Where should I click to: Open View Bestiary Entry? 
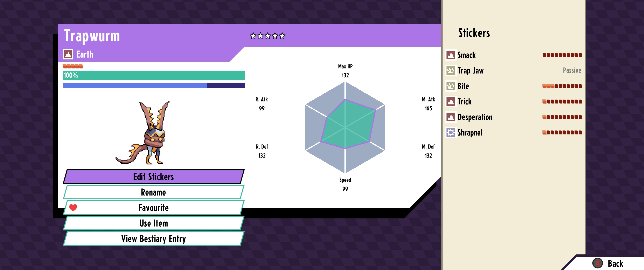[x=153, y=239]
